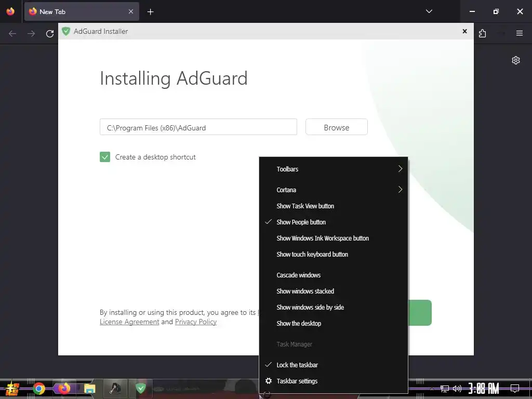This screenshot has height=399, width=532.
Task: Click the Firefox View icon
Action: 10,11
